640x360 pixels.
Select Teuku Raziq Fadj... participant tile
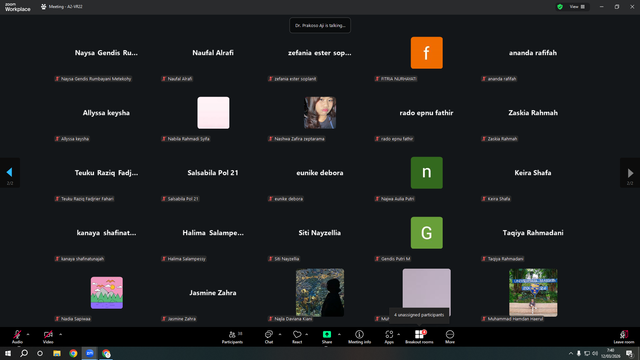[x=106, y=173]
